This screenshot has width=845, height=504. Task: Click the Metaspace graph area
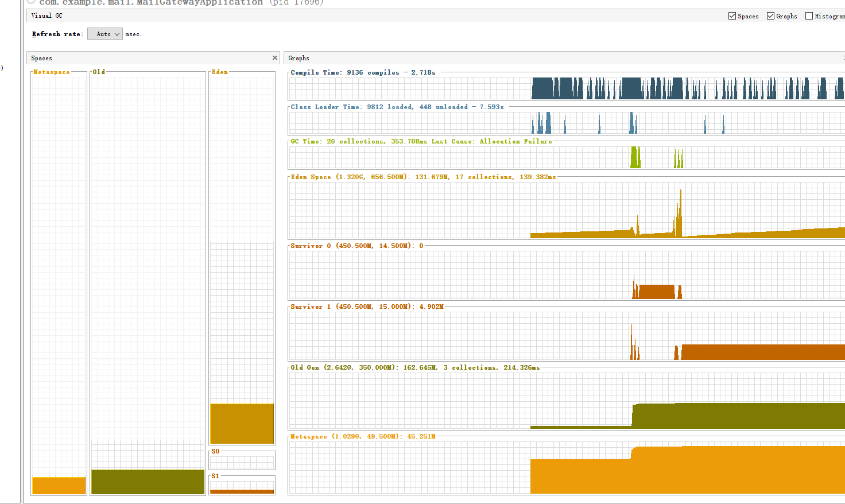pyautogui.click(x=688, y=471)
